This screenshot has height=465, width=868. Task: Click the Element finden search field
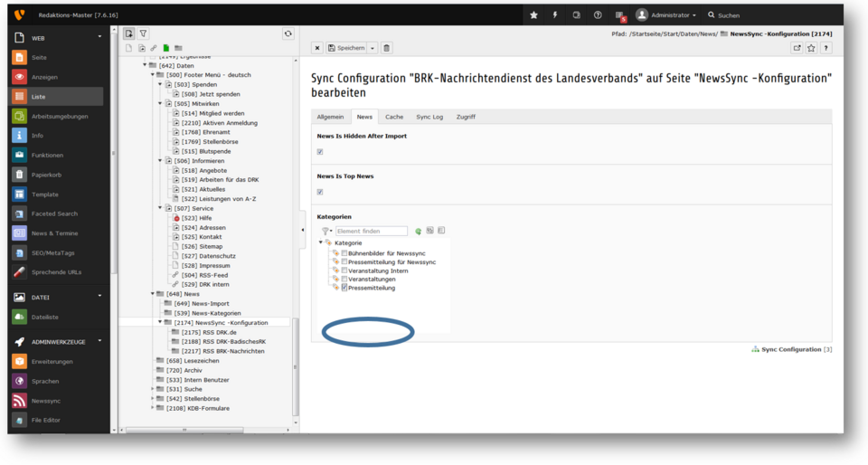click(371, 231)
